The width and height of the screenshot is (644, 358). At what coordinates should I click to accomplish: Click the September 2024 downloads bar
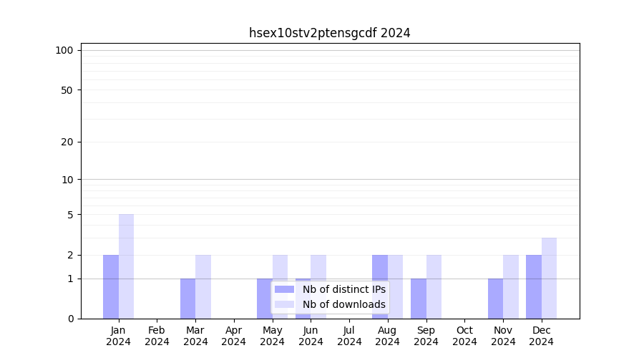pos(434,286)
